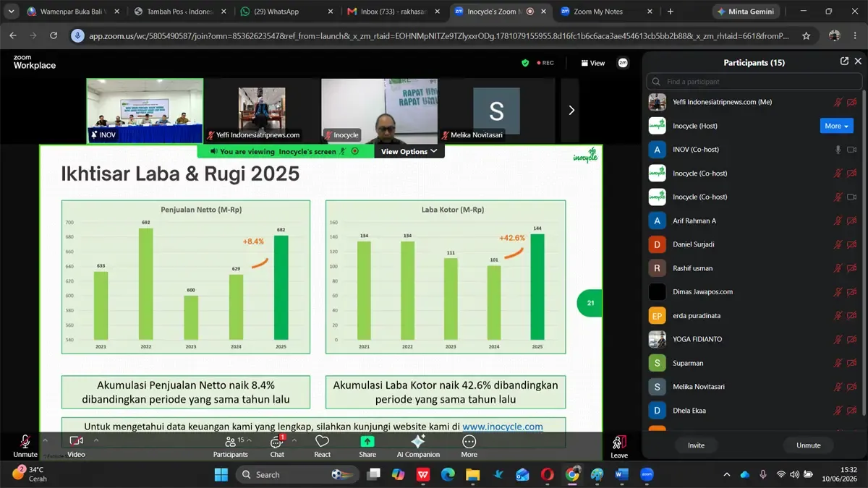Switch to Tambah Pos browser tab
Screen dimensions: 868x488
point(179,12)
